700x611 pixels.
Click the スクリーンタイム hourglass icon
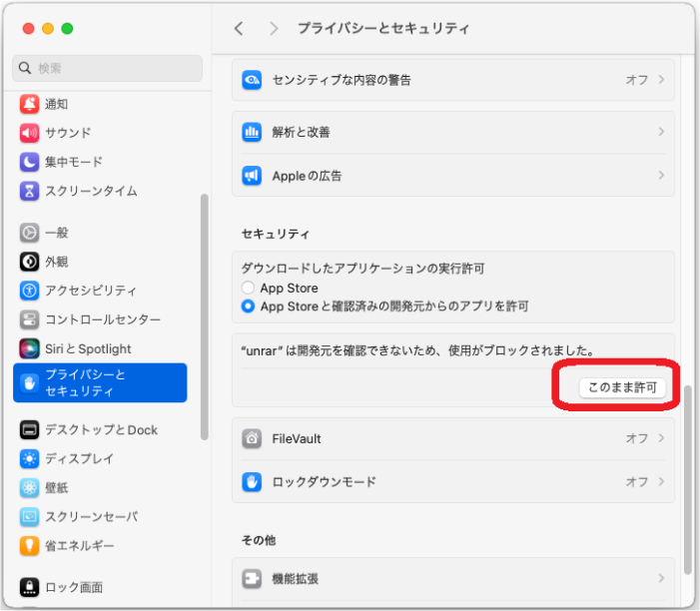pos(30,191)
